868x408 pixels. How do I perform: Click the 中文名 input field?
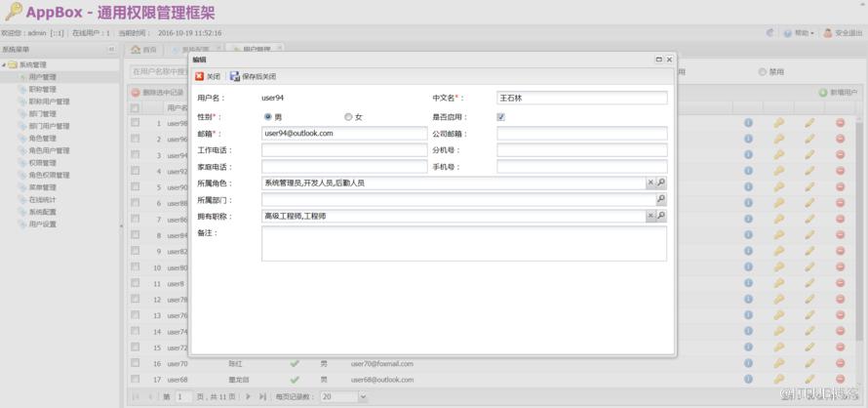point(582,99)
